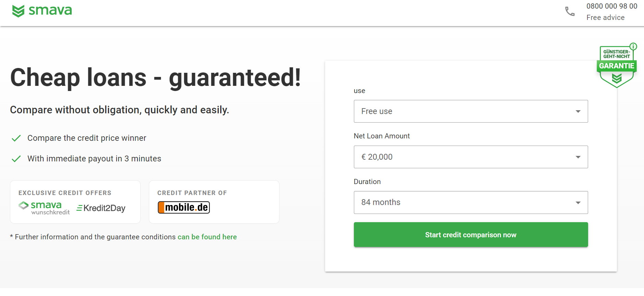Click the smava wunschkredit logo
This screenshot has height=296, width=644.
pyautogui.click(x=44, y=208)
